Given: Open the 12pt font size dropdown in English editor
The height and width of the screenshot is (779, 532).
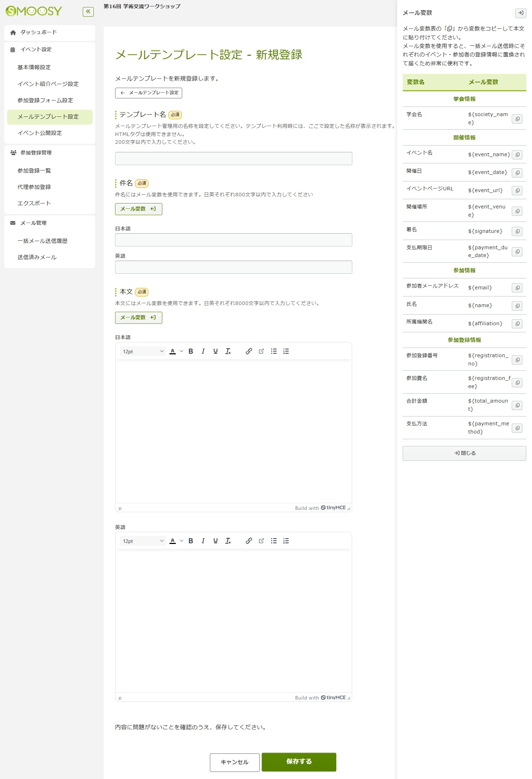Looking at the screenshot, I should [x=143, y=541].
